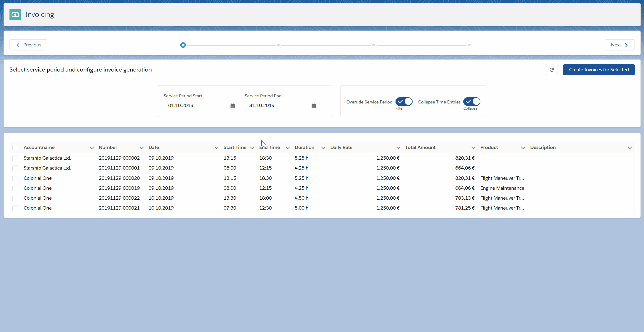Screen dimensions: 644x332
Task: Toggle Override Service Period switch
Action: pos(404,102)
